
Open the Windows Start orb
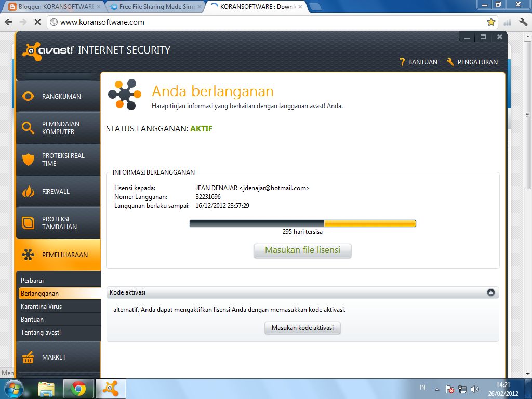pos(13,389)
